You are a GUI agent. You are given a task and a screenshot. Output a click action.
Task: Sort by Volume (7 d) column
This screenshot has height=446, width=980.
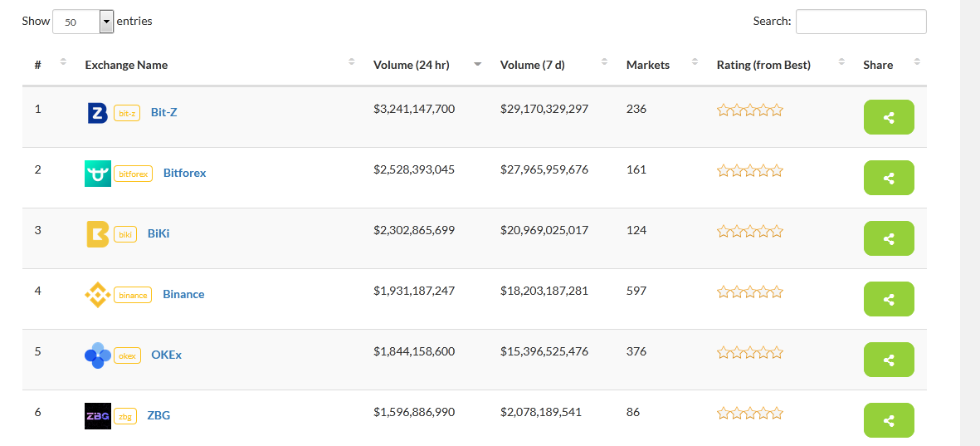[x=532, y=65]
